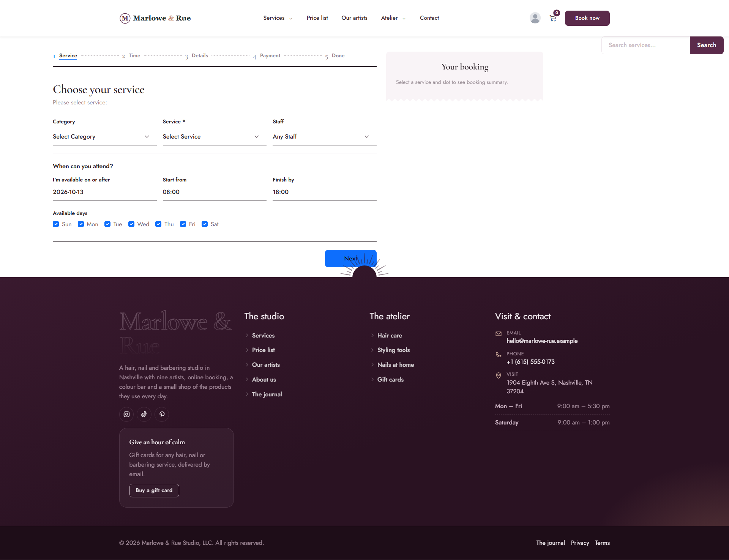The image size is (729, 560).
Task: Toggle the Tue availability checkbox
Action: (x=107, y=224)
